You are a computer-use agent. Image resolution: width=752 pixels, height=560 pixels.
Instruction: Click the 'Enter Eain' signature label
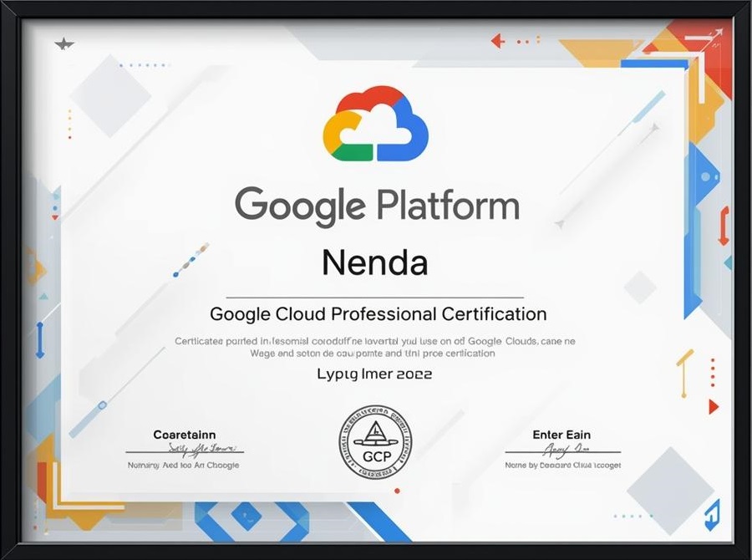click(x=561, y=435)
